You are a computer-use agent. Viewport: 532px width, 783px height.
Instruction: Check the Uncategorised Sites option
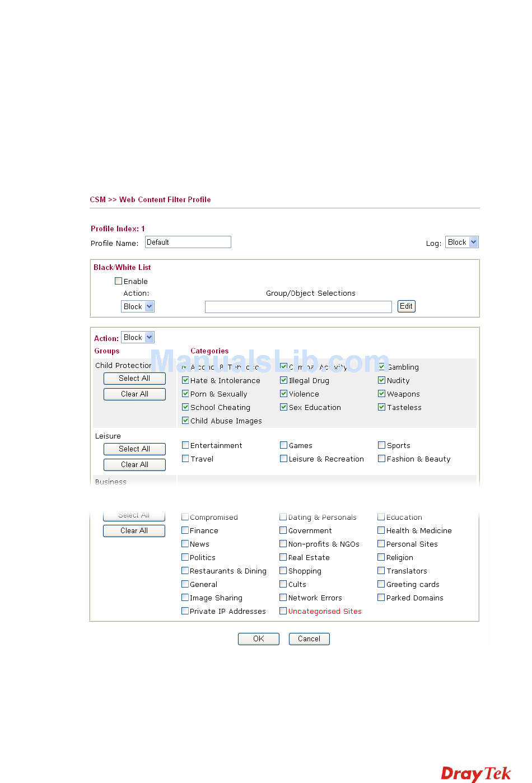283,611
